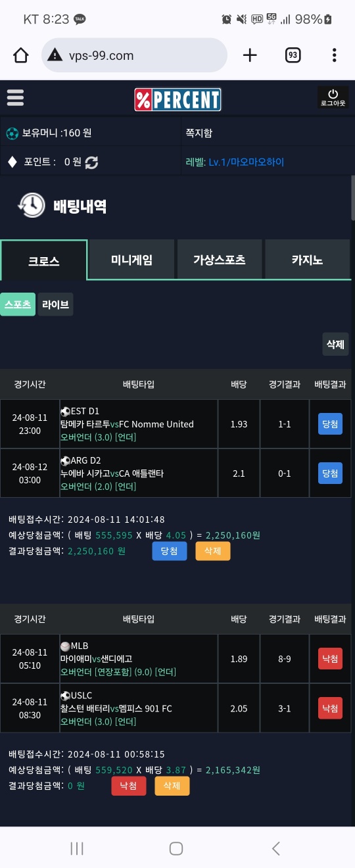Image resolution: width=355 pixels, height=868 pixels.
Task: Switch to the 미니게임 tab
Action: coord(131,259)
